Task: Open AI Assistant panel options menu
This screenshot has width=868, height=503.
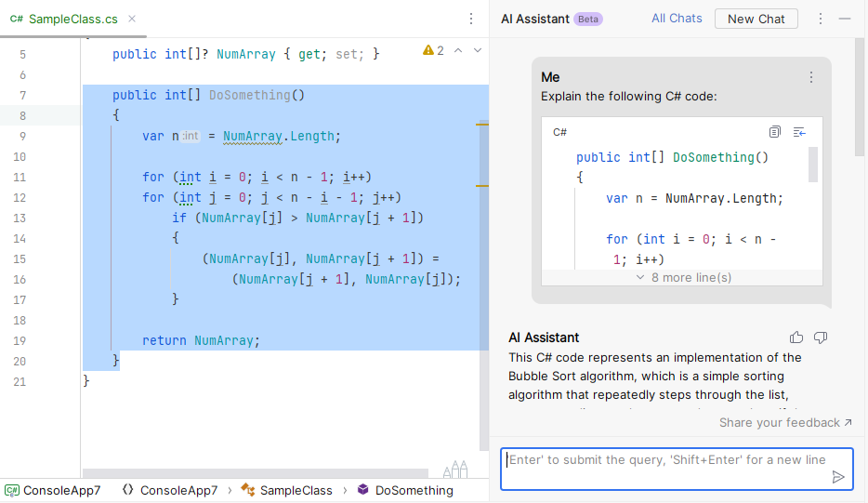Action: point(821,19)
